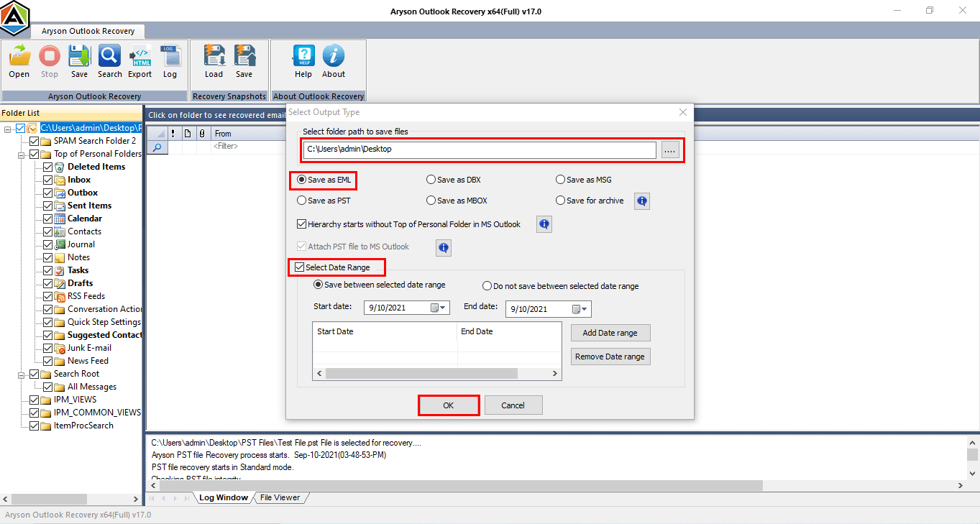
Task: Click the folder path input field
Action: (x=480, y=150)
